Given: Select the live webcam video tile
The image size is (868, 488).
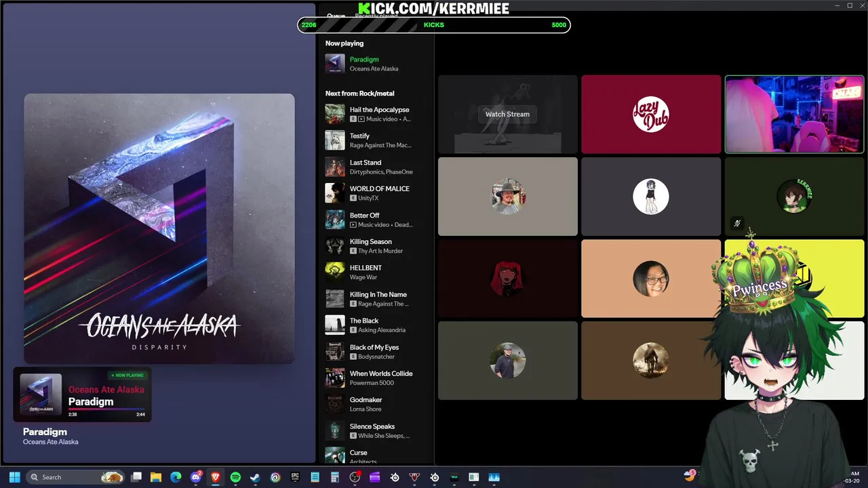Looking at the screenshot, I should pos(794,114).
